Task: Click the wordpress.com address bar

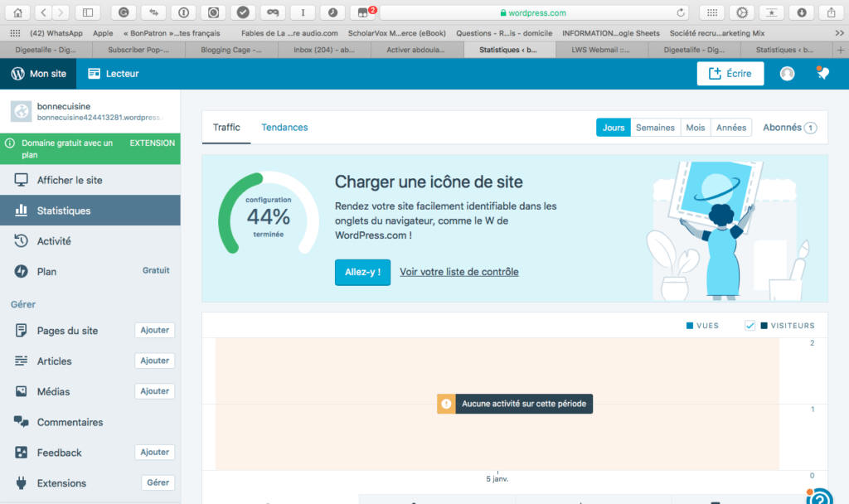Action: click(533, 12)
